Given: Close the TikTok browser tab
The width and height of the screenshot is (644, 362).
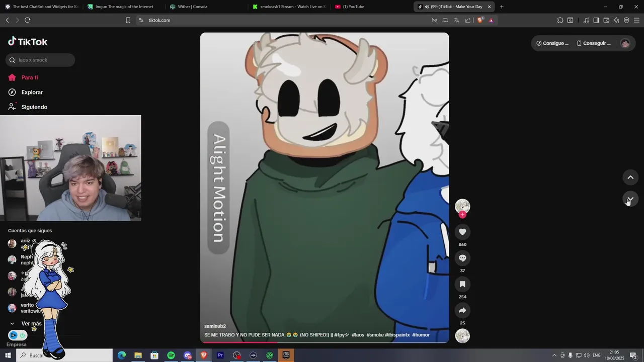Looking at the screenshot, I should pos(489,7).
